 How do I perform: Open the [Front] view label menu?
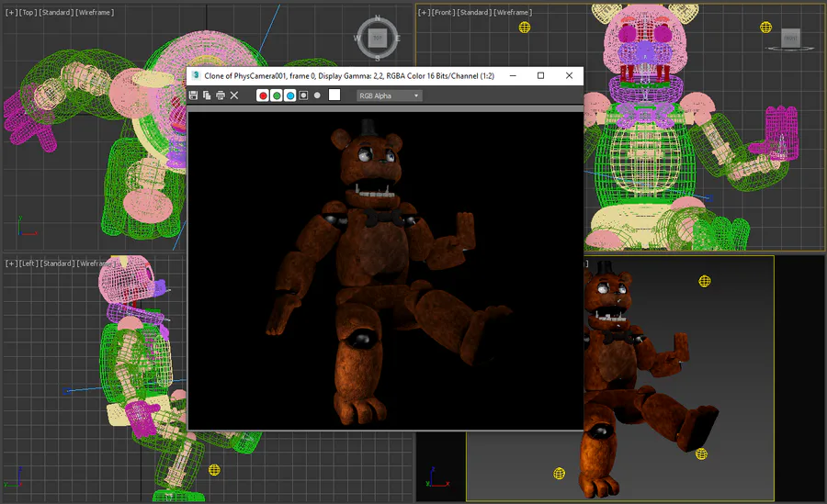444,12
